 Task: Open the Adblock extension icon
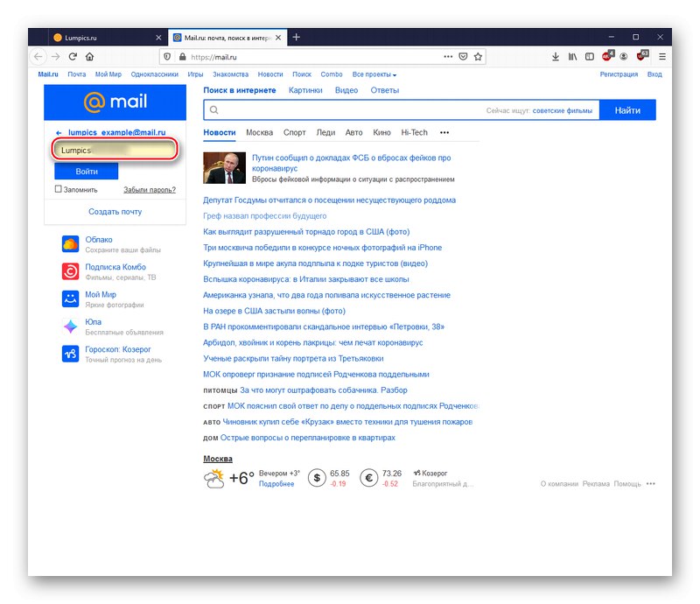tap(607, 55)
